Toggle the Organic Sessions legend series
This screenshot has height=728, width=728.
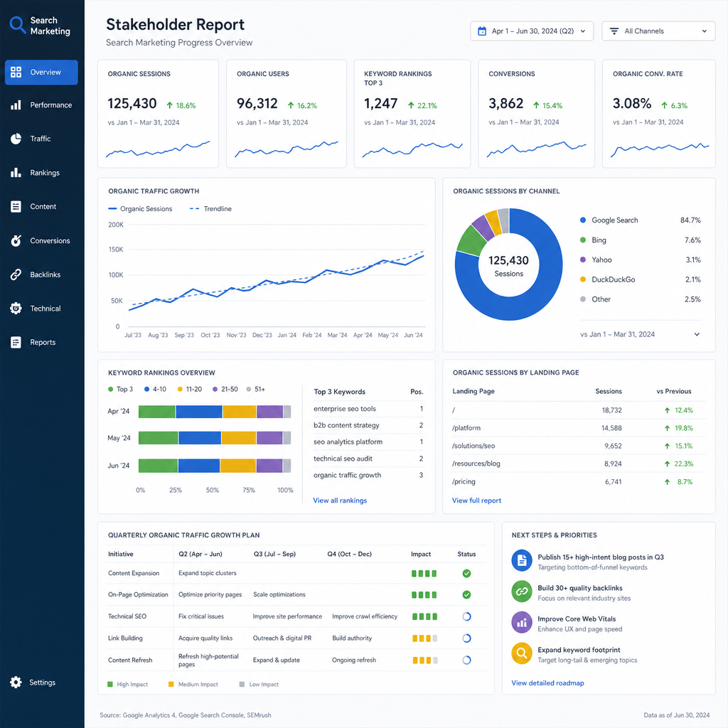coord(140,209)
